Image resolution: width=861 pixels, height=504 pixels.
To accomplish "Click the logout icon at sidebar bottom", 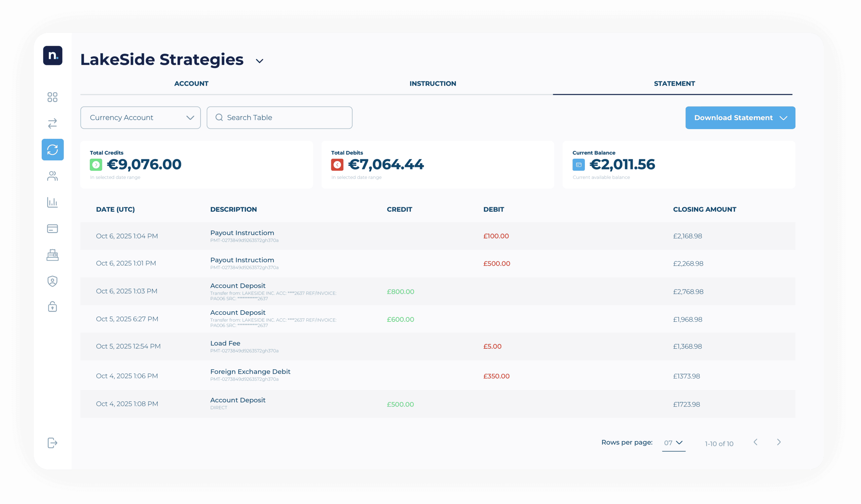I will pos(52,443).
